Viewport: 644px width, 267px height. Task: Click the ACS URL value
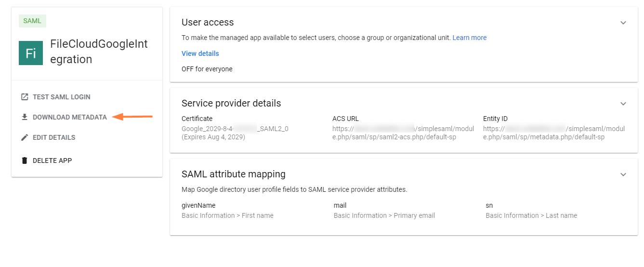pos(403,133)
